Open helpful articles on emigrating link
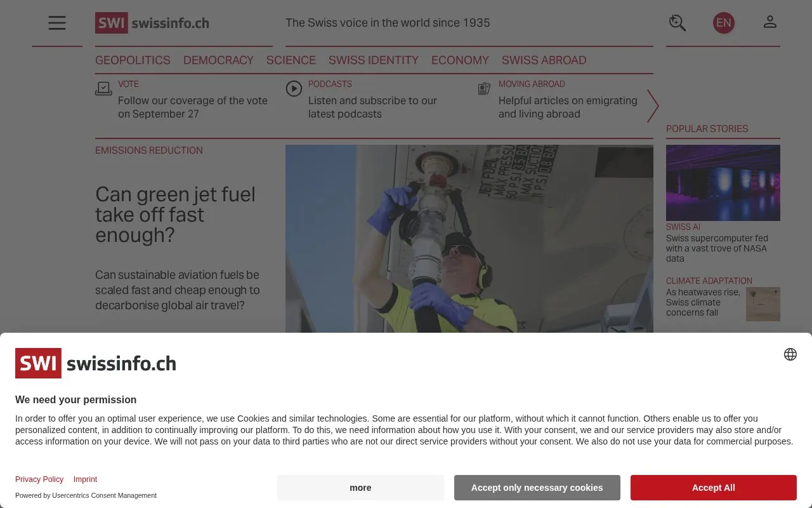This screenshot has height=508, width=812. pos(568,107)
